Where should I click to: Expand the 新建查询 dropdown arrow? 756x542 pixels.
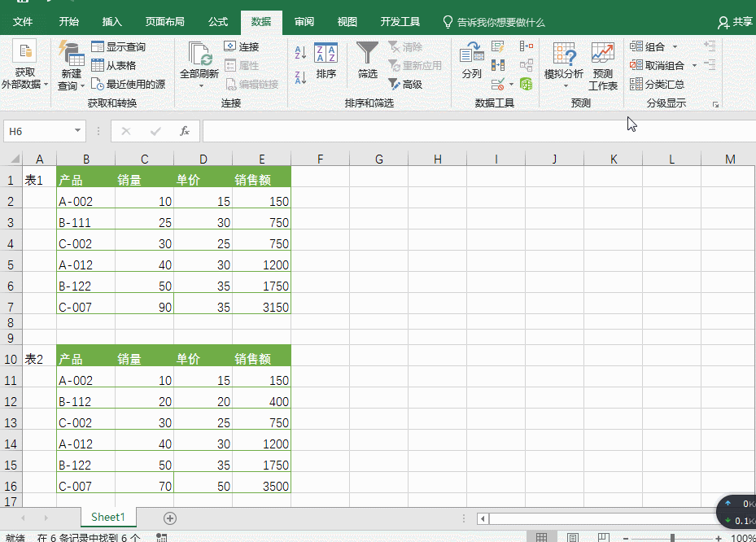[82, 85]
